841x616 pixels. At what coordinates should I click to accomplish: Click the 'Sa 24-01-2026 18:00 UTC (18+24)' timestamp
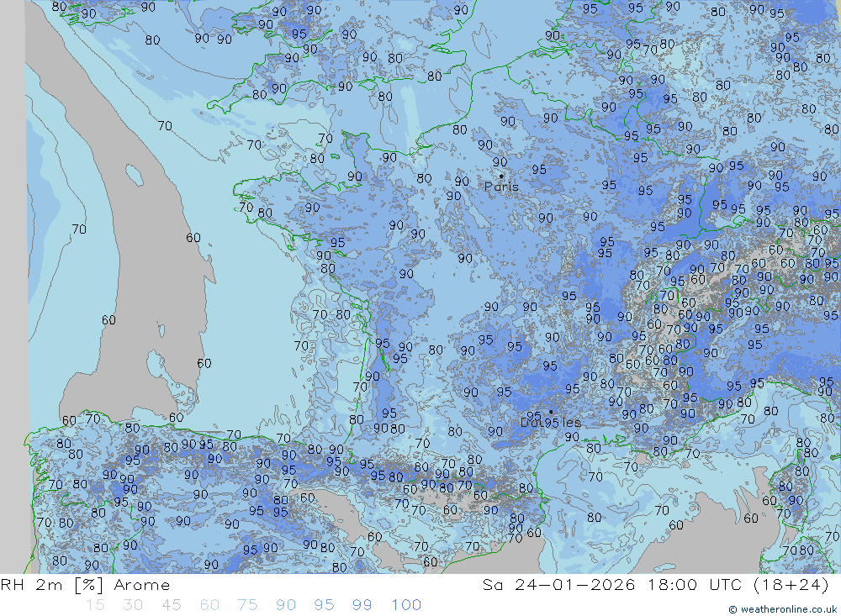pyautogui.click(x=655, y=585)
